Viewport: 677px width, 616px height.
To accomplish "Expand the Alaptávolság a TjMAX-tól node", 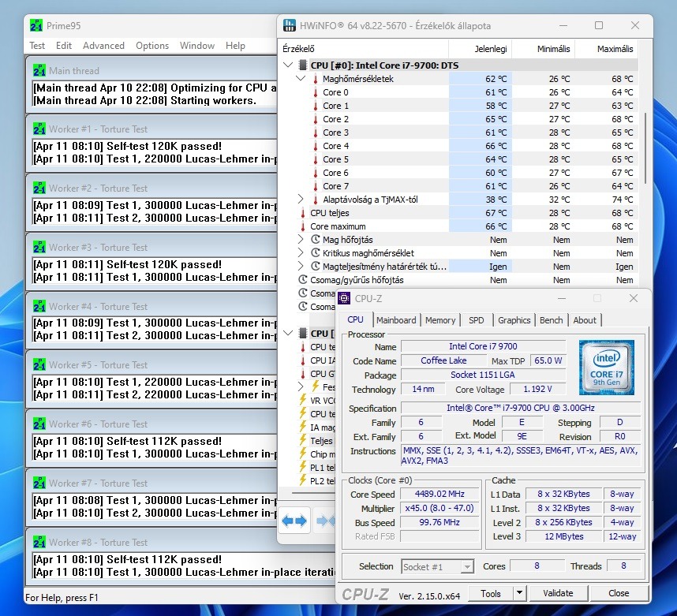I will pos(301,200).
